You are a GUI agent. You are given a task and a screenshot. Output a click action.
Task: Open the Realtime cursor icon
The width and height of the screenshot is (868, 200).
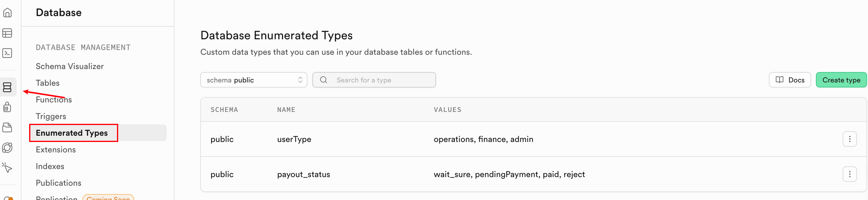(7, 167)
